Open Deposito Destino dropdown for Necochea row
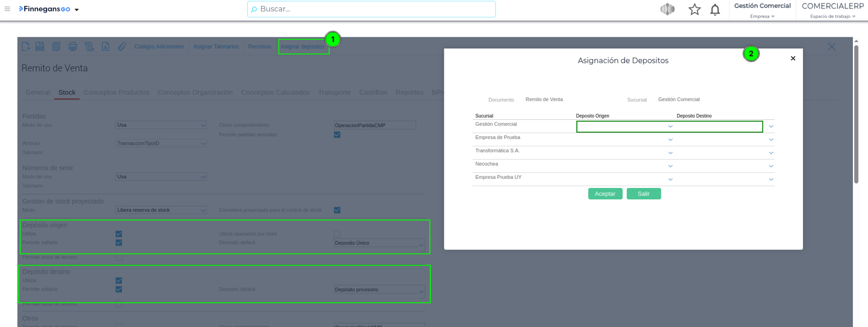Image resolution: width=868 pixels, height=327 pixels. coord(771,166)
